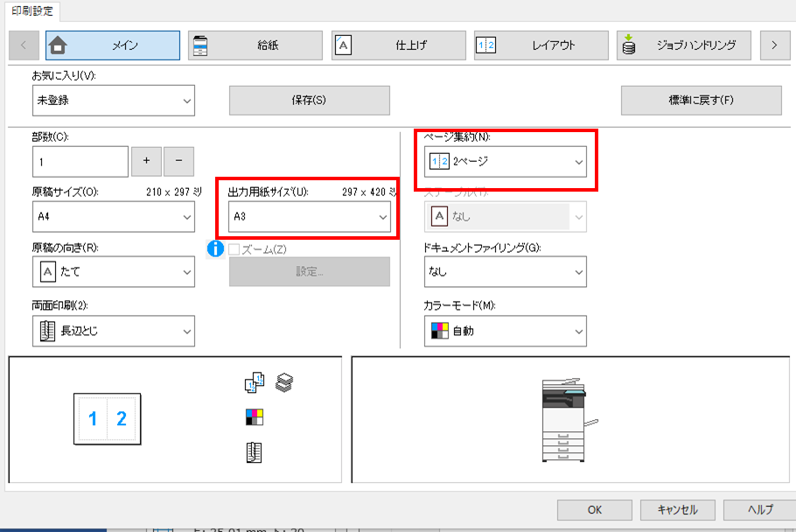The width and height of the screenshot is (796, 532).
Task: Expand the ページ集約 dropdown
Action: [x=505, y=162]
